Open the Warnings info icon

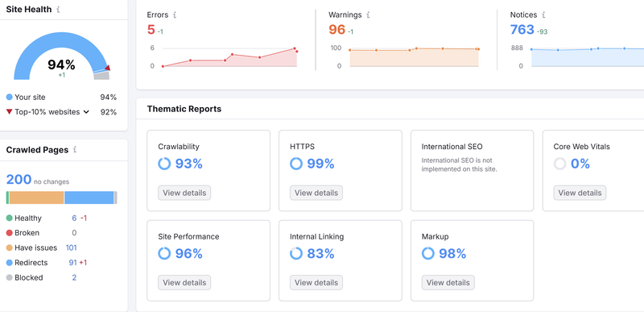[x=368, y=15]
